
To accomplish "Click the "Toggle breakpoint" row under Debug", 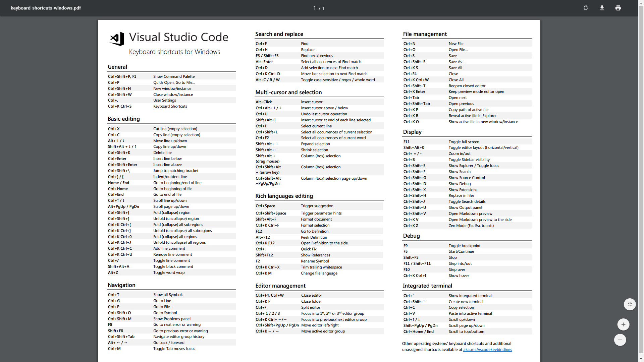I will click(464, 246).
